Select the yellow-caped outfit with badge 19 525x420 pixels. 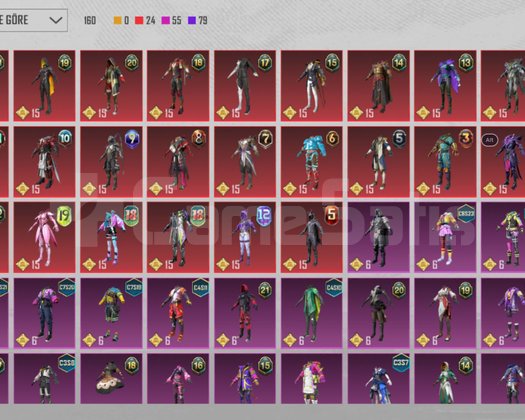point(45,86)
